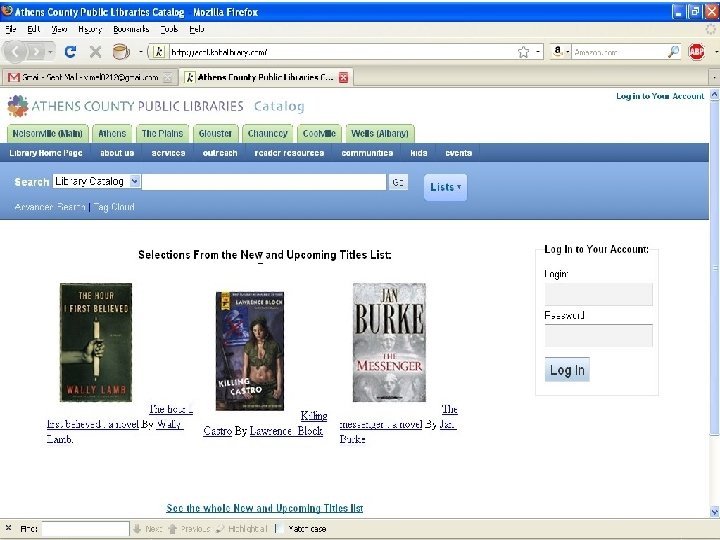Click the site favicon beside the URL
This screenshot has width=720, height=540.
(x=158, y=52)
